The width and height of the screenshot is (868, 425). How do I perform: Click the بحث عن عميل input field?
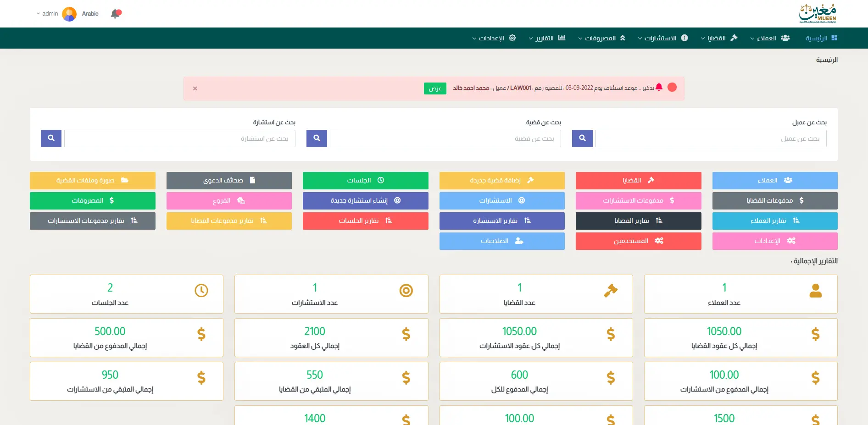pyautogui.click(x=710, y=138)
